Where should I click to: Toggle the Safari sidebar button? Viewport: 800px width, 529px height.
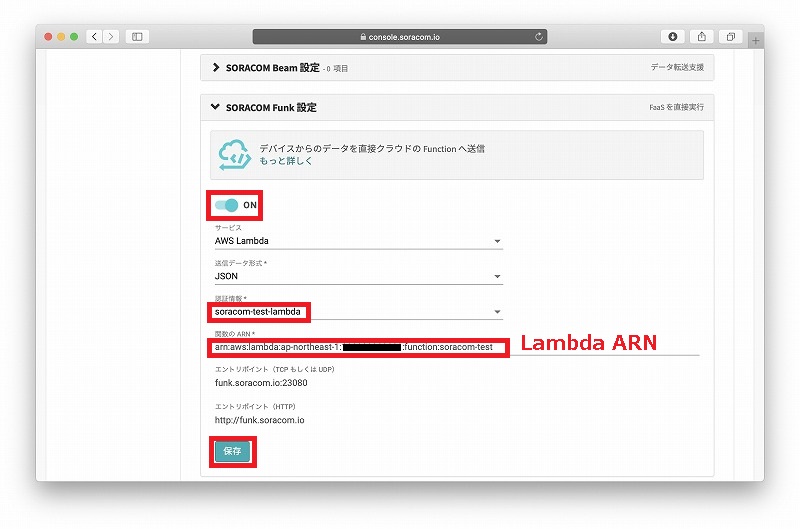click(x=137, y=37)
